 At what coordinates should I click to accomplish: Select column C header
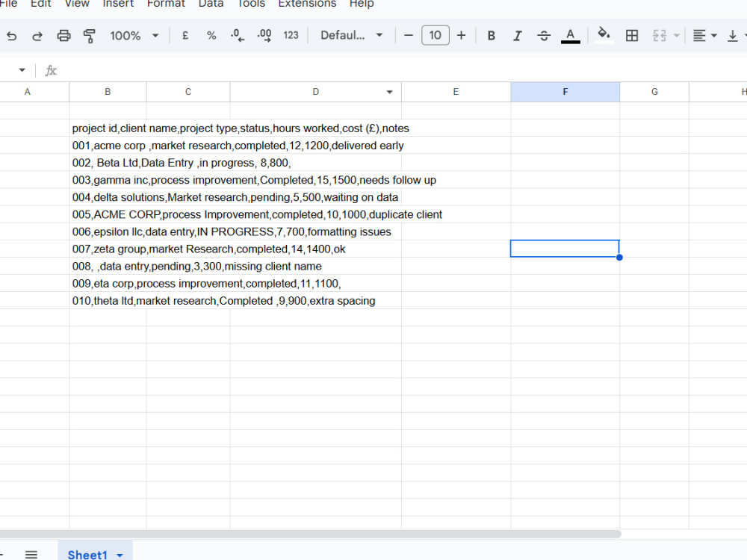pyautogui.click(x=188, y=92)
